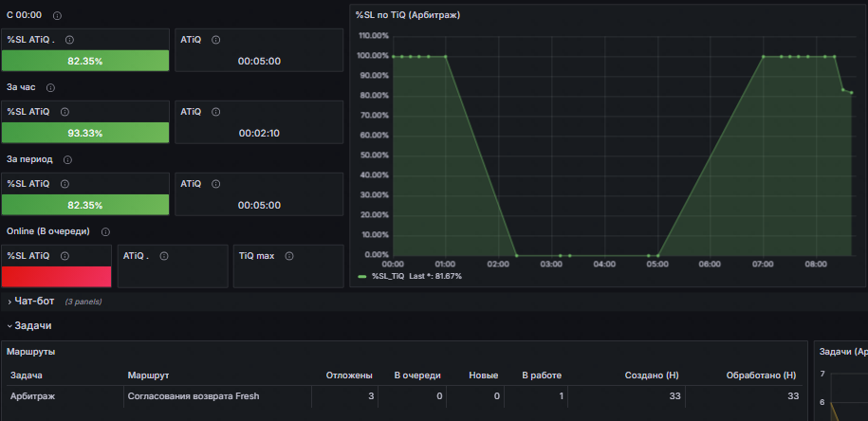
Task: Click the info icon beside С 00:00
Action: [57, 15]
